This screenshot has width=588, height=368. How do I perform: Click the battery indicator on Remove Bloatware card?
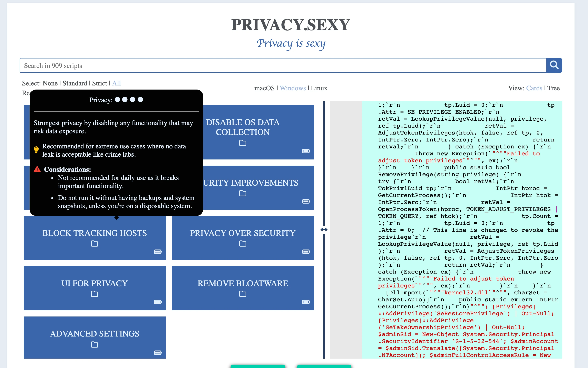[x=306, y=302]
